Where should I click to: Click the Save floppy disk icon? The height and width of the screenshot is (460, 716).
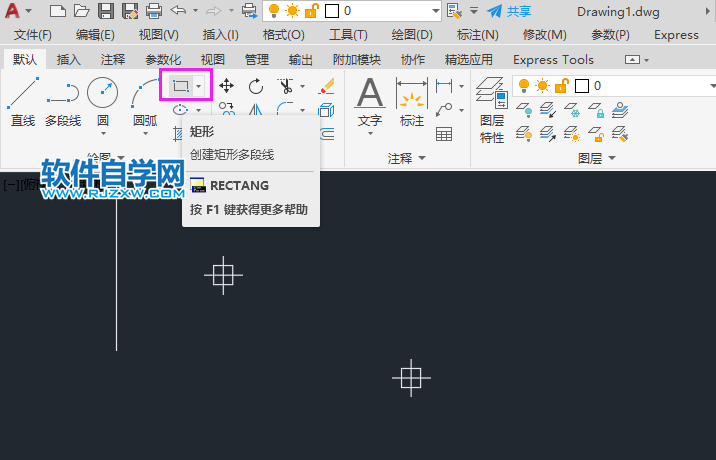(106, 11)
